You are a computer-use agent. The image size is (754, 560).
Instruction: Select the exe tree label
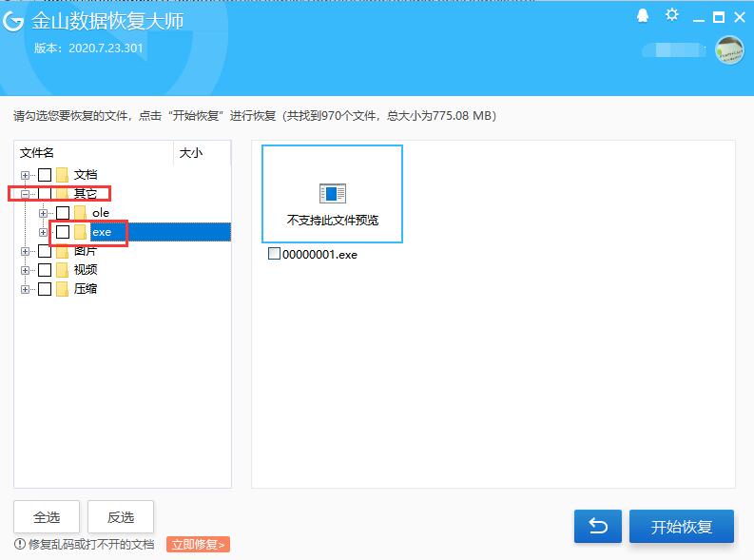click(x=102, y=232)
